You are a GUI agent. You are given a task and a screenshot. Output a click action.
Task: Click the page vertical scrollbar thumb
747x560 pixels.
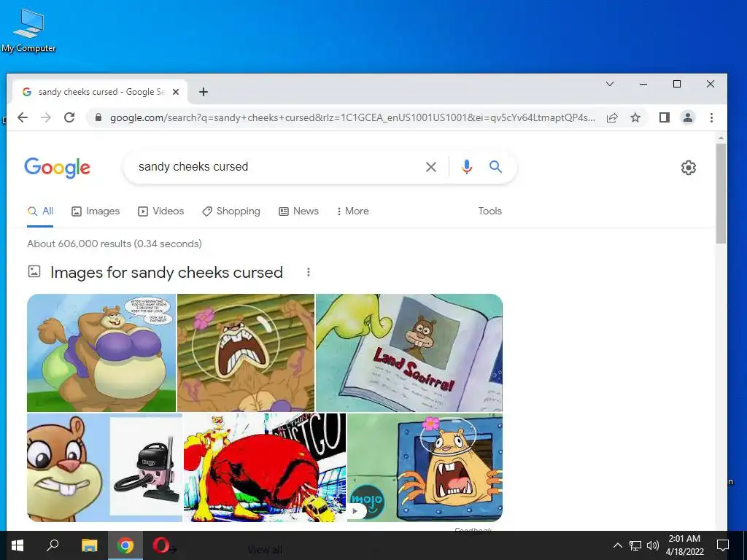point(721,192)
